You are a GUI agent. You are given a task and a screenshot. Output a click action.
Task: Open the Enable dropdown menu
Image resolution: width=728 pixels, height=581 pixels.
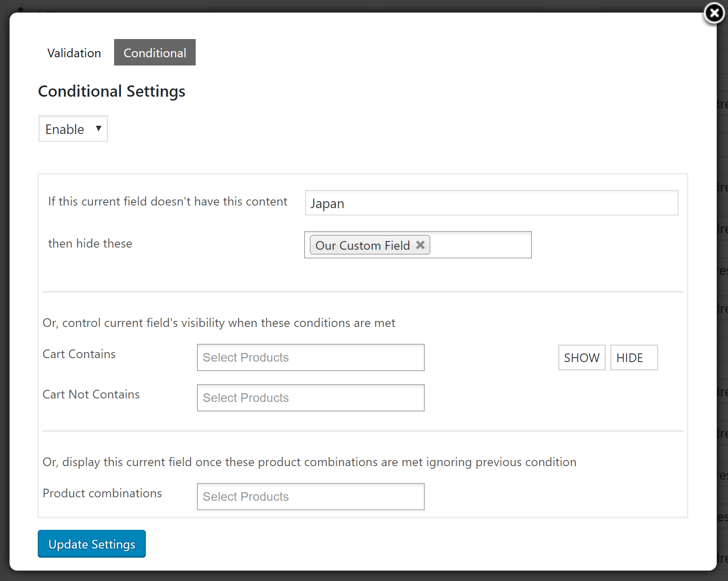(72, 128)
